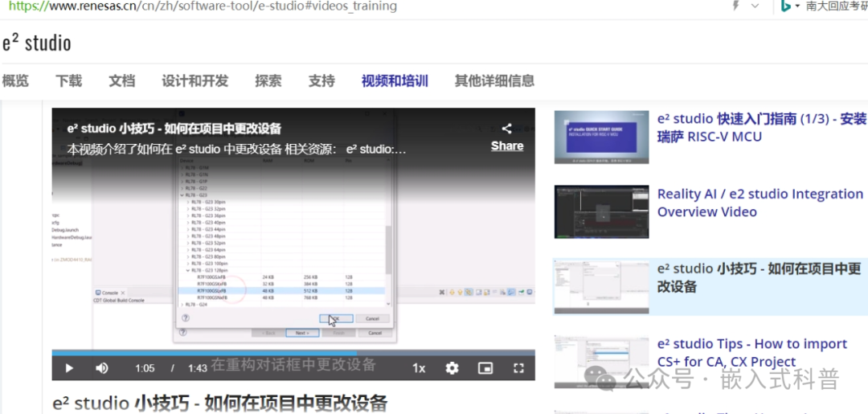Open the 其他详细信息 tab
The image size is (868, 414).
494,81
